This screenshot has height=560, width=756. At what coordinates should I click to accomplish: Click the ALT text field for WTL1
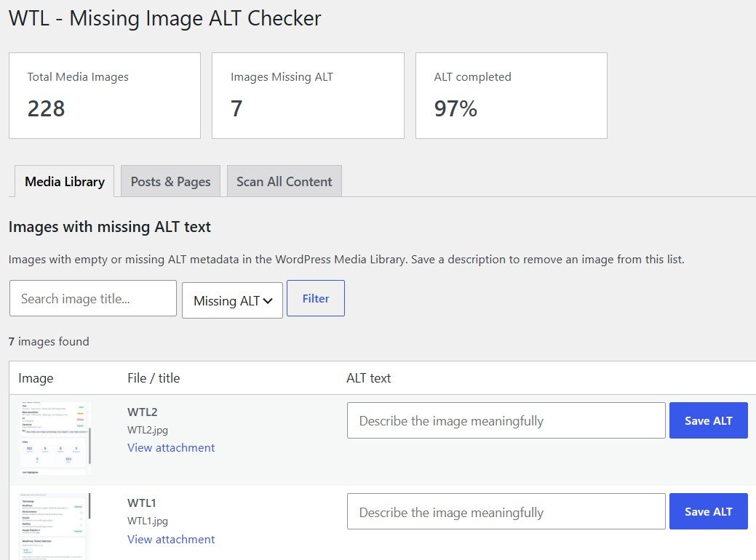[506, 512]
